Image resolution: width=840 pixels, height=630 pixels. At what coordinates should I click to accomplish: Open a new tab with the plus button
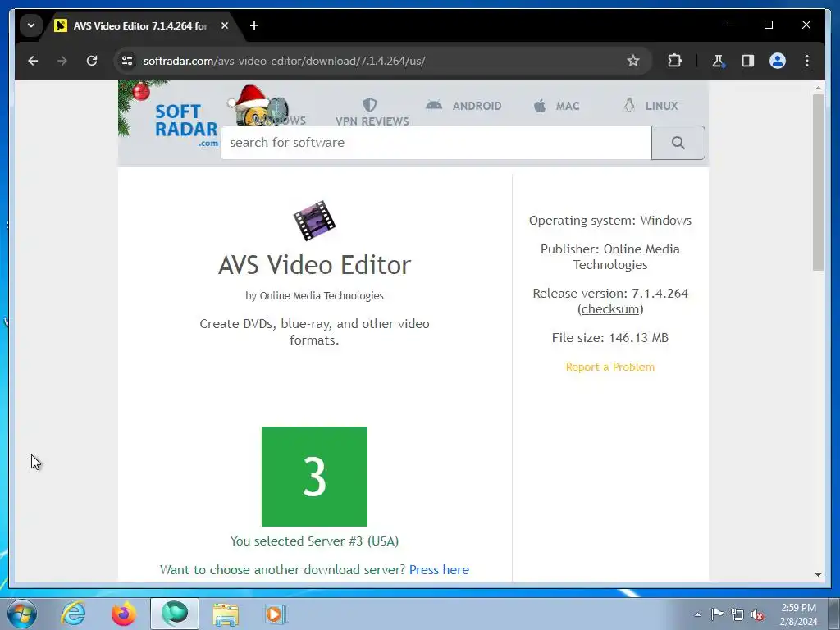pos(254,25)
